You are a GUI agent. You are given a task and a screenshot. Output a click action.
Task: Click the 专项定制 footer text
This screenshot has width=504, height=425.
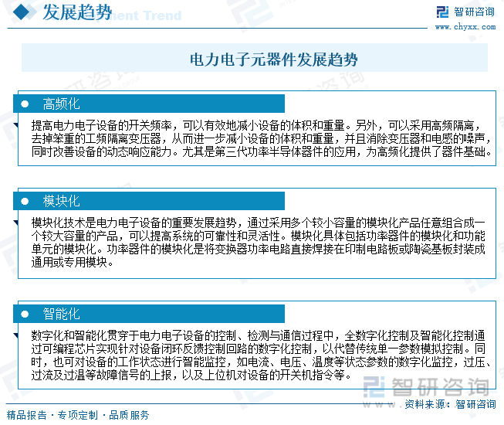[x=78, y=415]
